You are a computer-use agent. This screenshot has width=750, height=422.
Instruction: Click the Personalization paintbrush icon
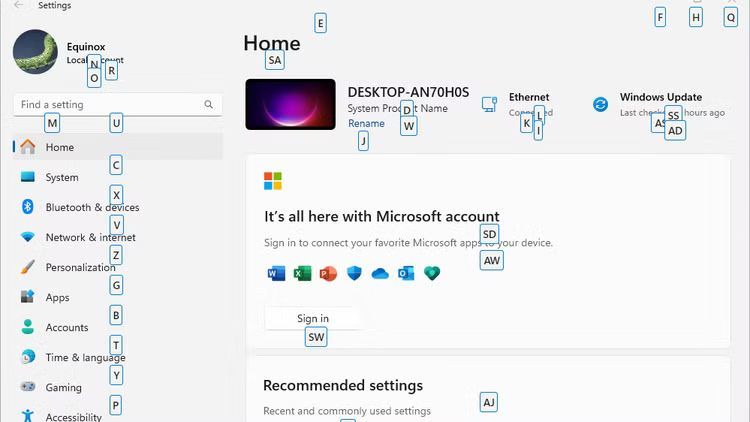tap(28, 267)
